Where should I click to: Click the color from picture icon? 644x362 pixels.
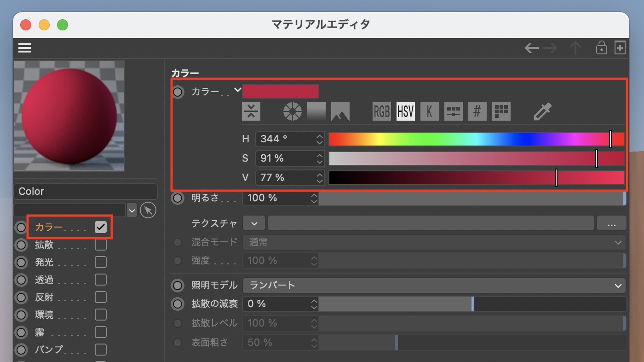(340, 111)
